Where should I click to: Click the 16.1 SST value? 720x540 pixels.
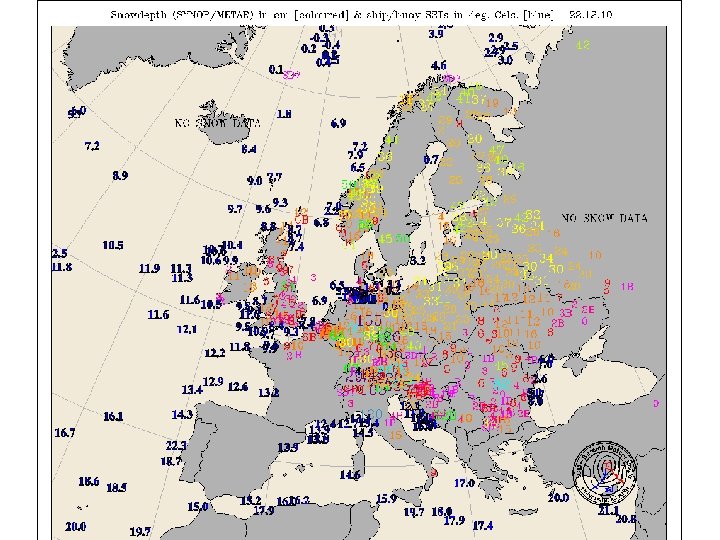click(113, 416)
